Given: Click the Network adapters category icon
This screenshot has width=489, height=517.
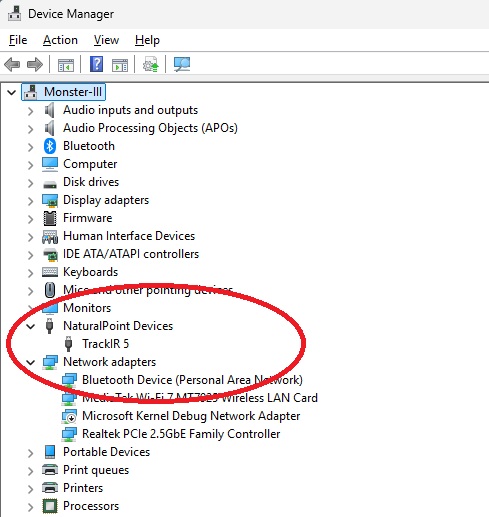Looking at the screenshot, I should click(x=50, y=362).
